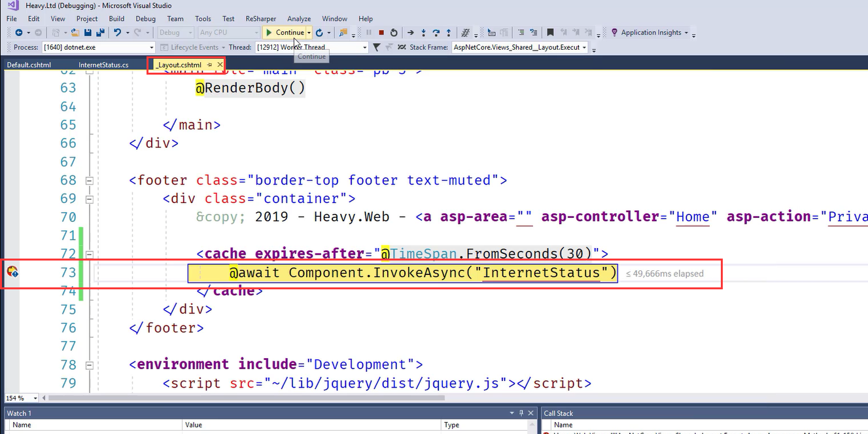Save the current file with Save icon

[x=88, y=33]
